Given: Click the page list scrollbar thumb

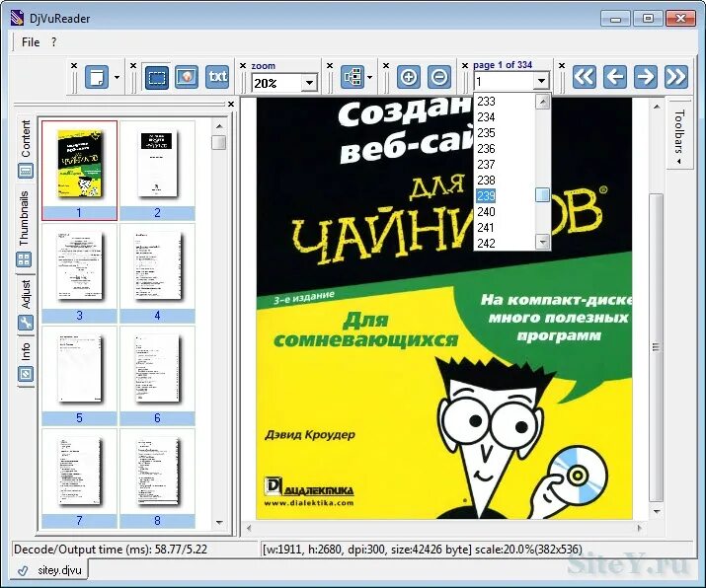Looking at the screenshot, I should [542, 194].
